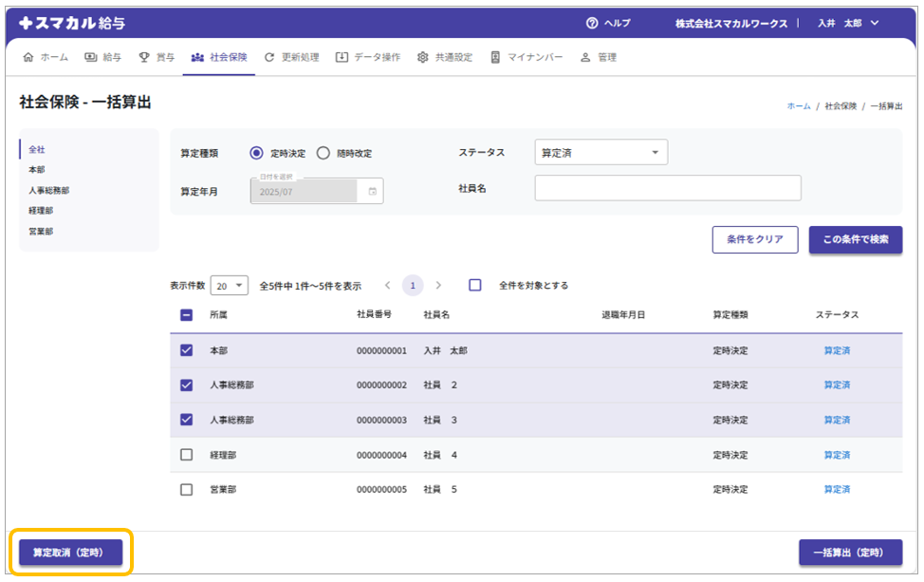Open 共通設定 gear icon menu
Image resolution: width=924 pixels, height=582 pixels.
pos(423,57)
